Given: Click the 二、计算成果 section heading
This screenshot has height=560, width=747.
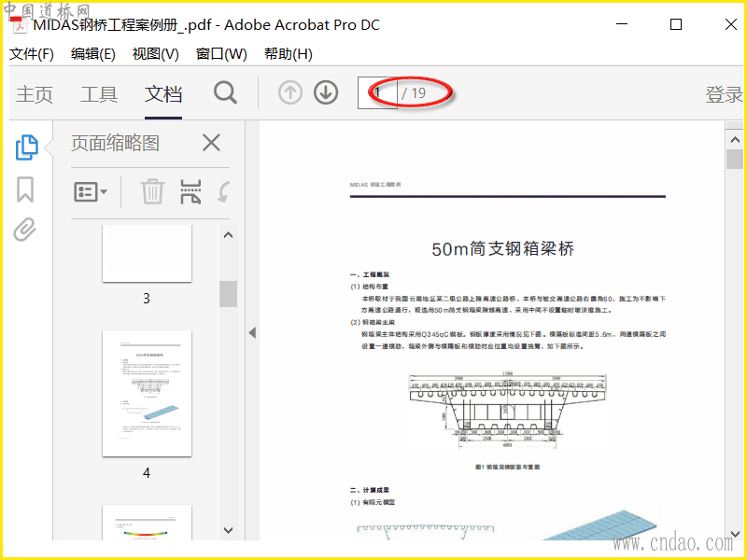Looking at the screenshot, I should (370, 490).
